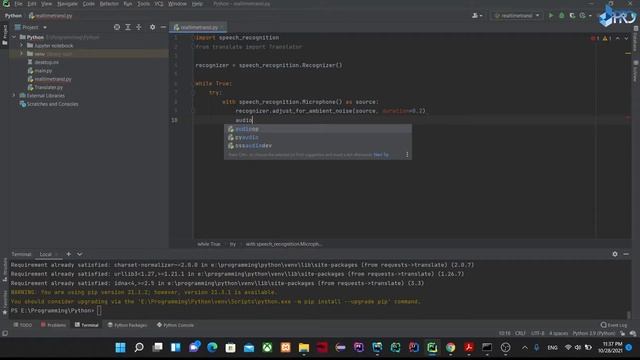Collapse all icon in Project panel header

click(x=139, y=27)
